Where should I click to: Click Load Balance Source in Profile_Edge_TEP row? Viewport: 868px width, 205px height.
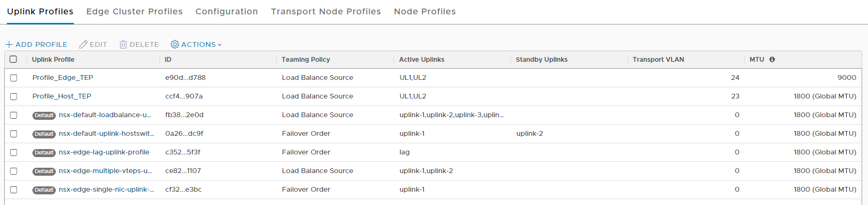pyautogui.click(x=318, y=78)
